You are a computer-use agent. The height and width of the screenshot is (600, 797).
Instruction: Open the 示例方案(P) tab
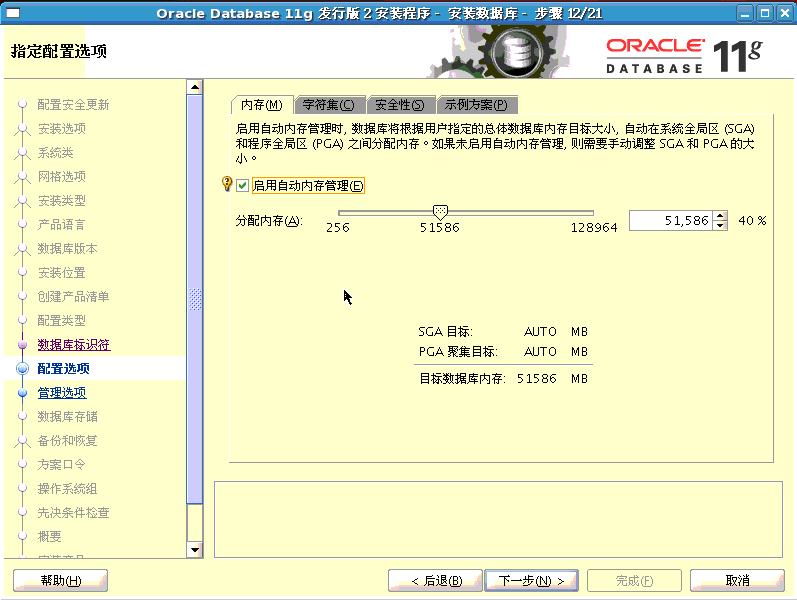[476, 105]
